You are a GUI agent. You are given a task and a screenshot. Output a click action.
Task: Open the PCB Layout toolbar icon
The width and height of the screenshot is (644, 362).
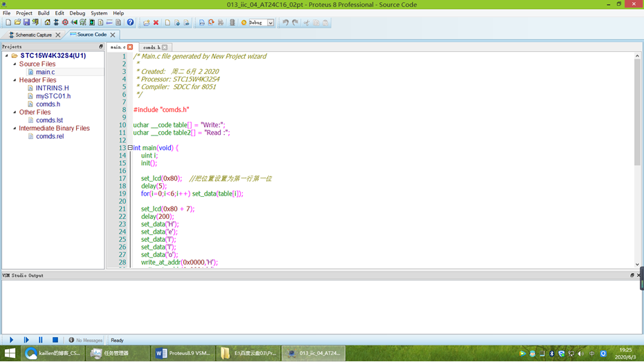(65, 23)
